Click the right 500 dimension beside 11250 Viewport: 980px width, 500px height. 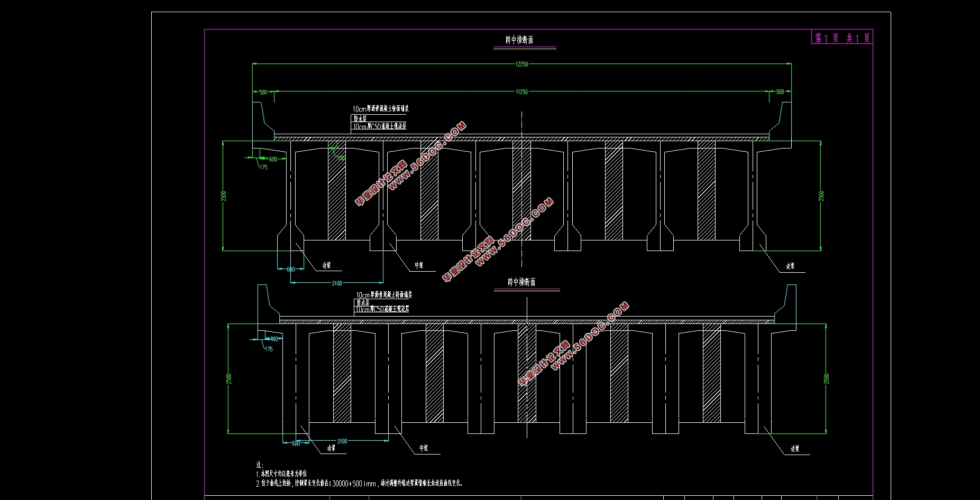pyautogui.click(x=780, y=91)
